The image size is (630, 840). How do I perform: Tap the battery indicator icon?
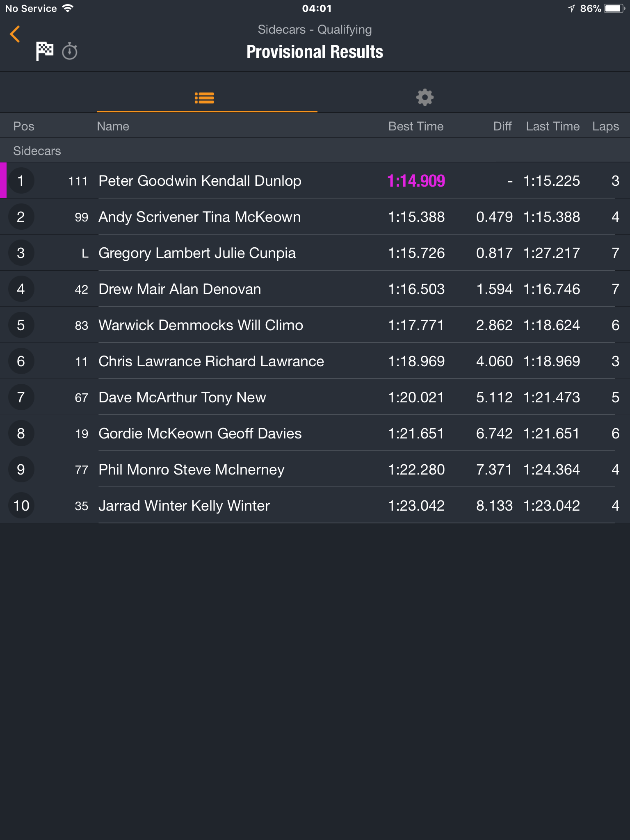615,8
